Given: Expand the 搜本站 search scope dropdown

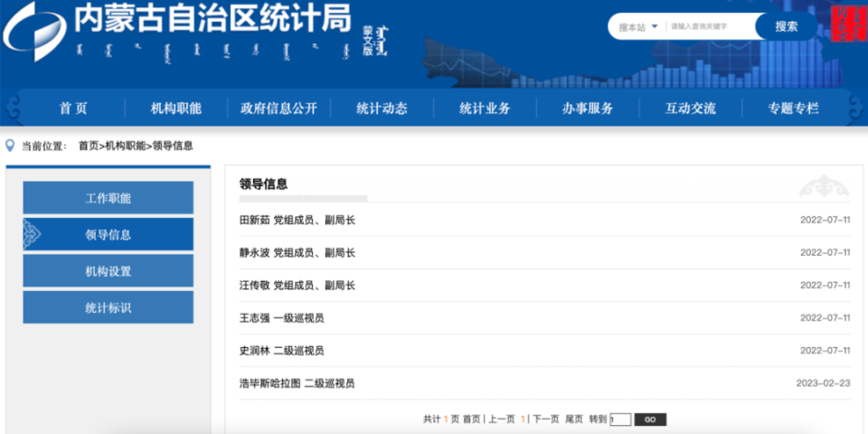Looking at the screenshot, I should tap(637, 26).
